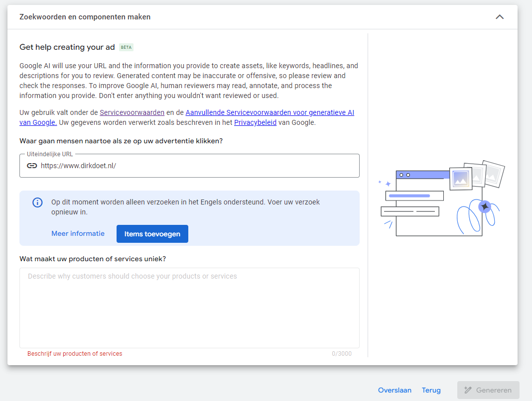This screenshot has height=401, width=532.
Task: Click the chain link icon in URL field
Action: [32, 166]
